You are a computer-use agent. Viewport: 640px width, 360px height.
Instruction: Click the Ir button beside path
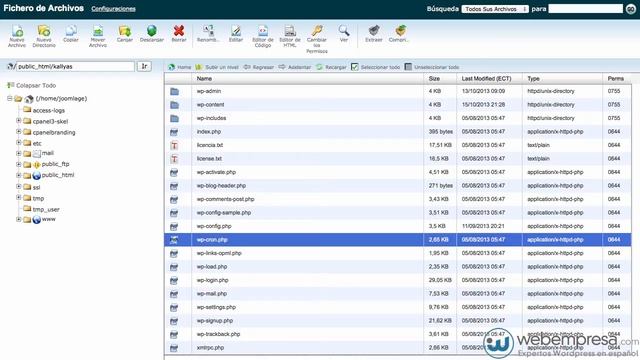[x=144, y=66]
